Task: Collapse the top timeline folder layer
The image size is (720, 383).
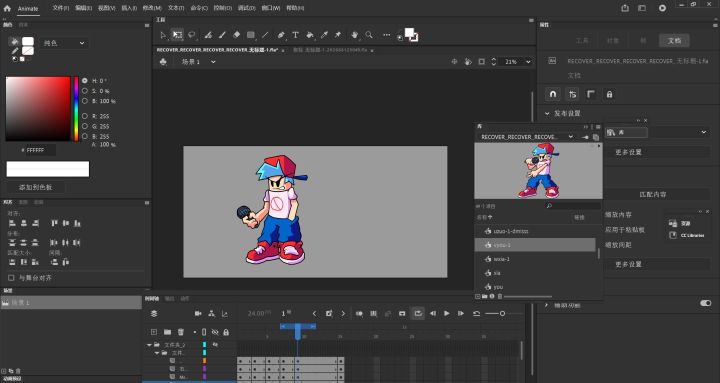Action: tap(149, 344)
